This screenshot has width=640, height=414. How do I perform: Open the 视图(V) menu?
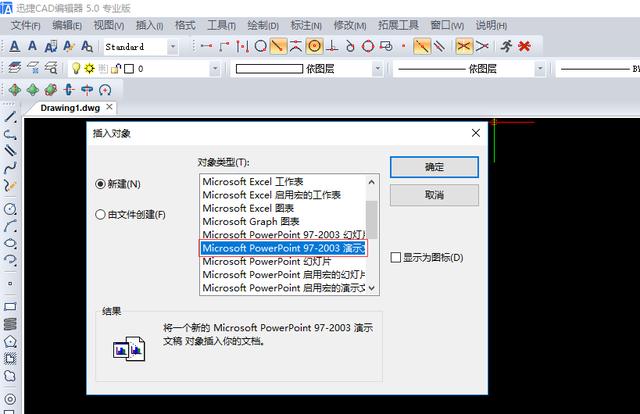tap(109, 25)
